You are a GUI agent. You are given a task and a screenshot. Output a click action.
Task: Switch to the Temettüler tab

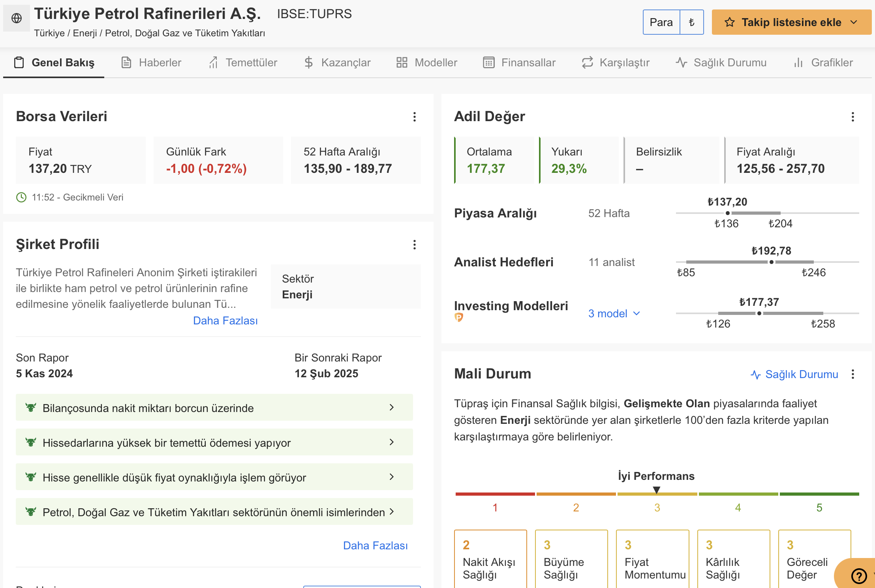click(x=243, y=62)
